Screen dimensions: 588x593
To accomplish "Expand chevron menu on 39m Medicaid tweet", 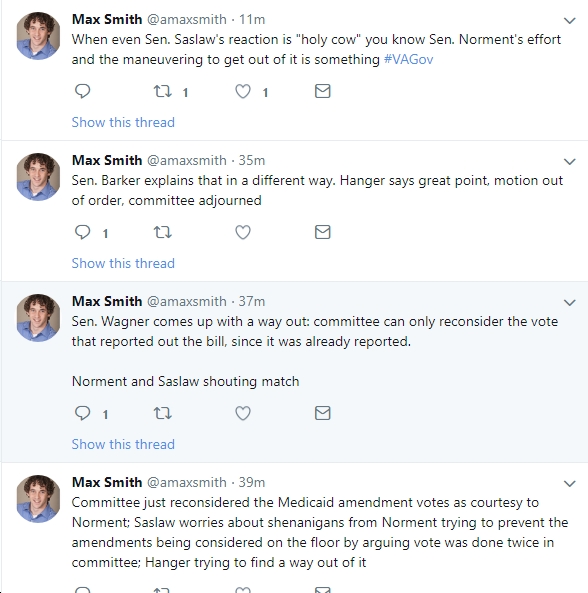I will [569, 483].
